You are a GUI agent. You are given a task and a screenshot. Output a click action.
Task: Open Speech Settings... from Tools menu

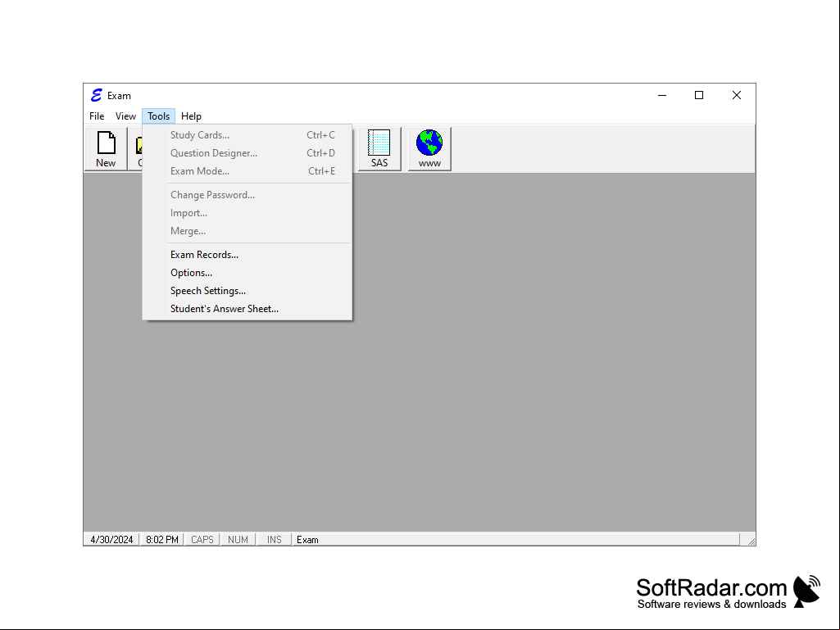(247, 291)
